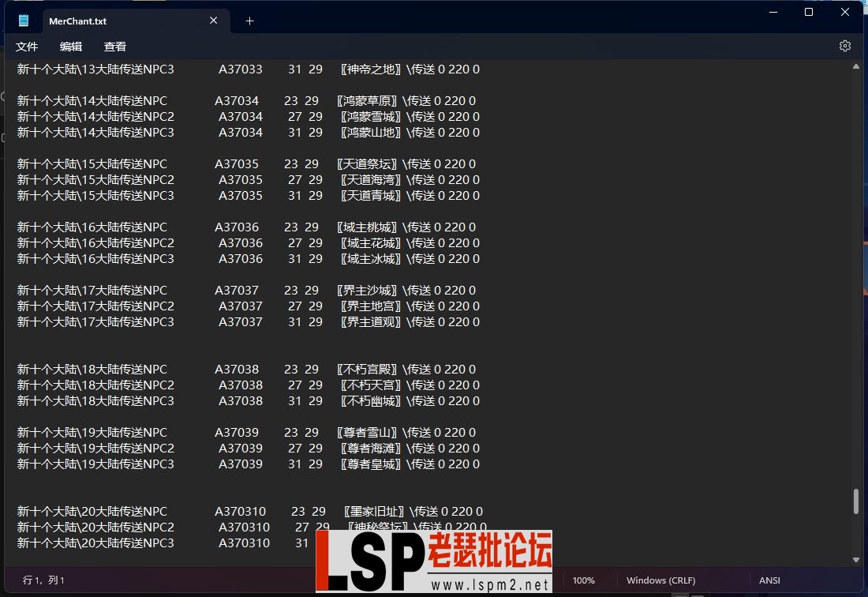Viewport: 868px width, 597px height.
Task: Click the text 〖域主冰城〗
Action: 371,259
